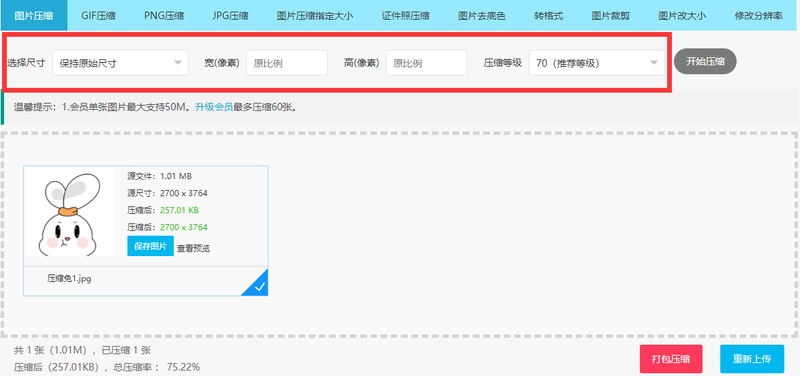
Task: Open the 查看预览 preview link
Action: tap(193, 248)
